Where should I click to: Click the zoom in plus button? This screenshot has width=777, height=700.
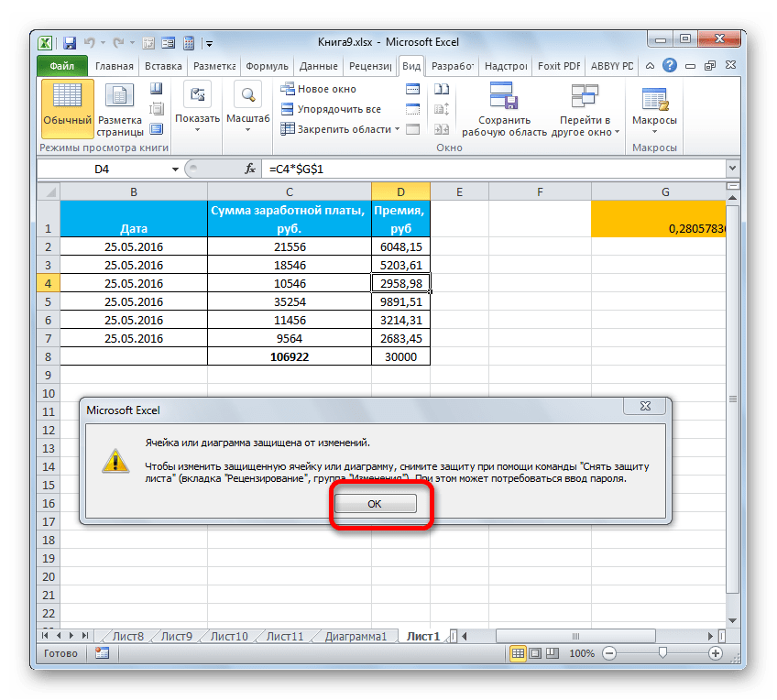coord(715,653)
